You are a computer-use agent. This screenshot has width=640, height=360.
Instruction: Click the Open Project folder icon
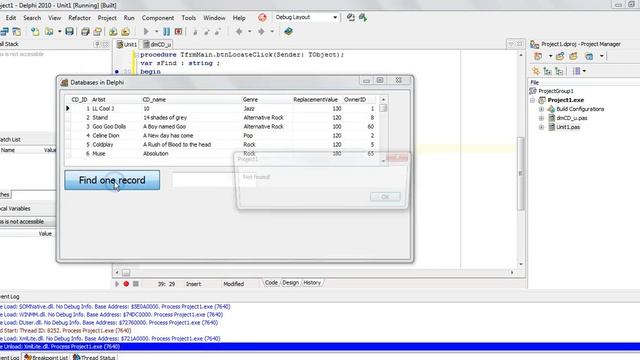[98, 31]
